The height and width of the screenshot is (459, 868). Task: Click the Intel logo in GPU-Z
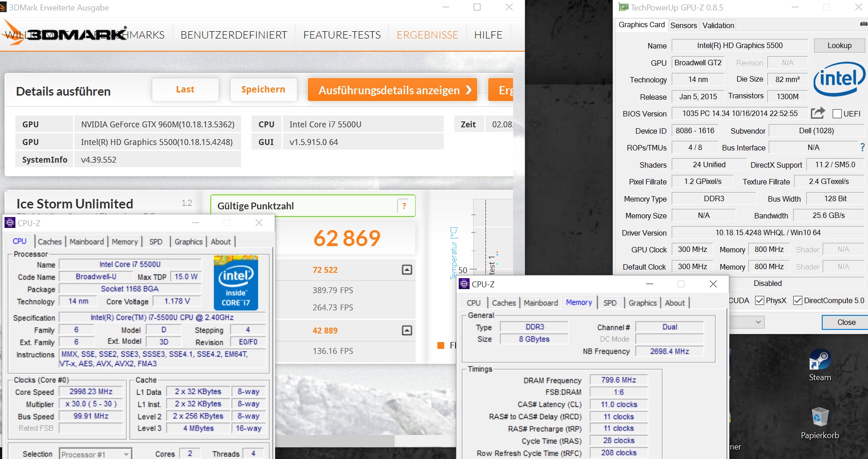(x=839, y=79)
